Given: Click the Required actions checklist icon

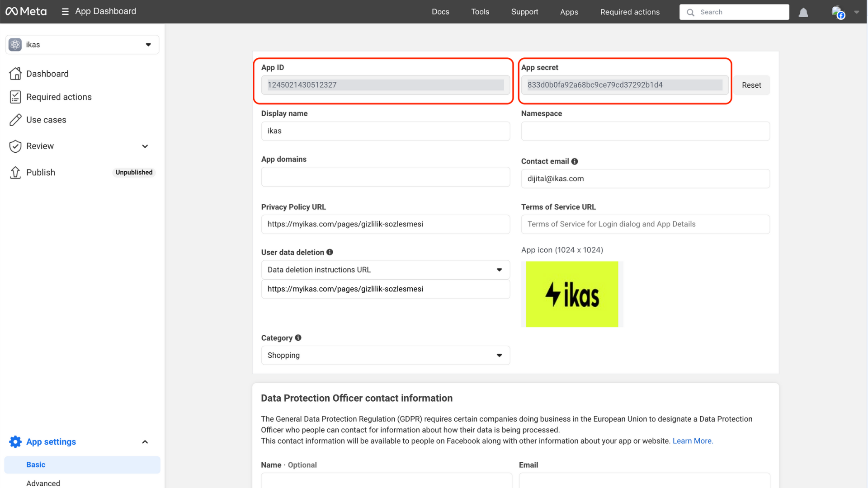Looking at the screenshot, I should pyautogui.click(x=15, y=97).
